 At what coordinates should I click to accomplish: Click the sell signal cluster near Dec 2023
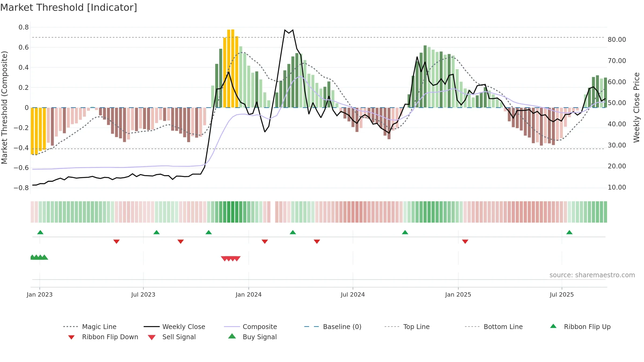tap(231, 259)
